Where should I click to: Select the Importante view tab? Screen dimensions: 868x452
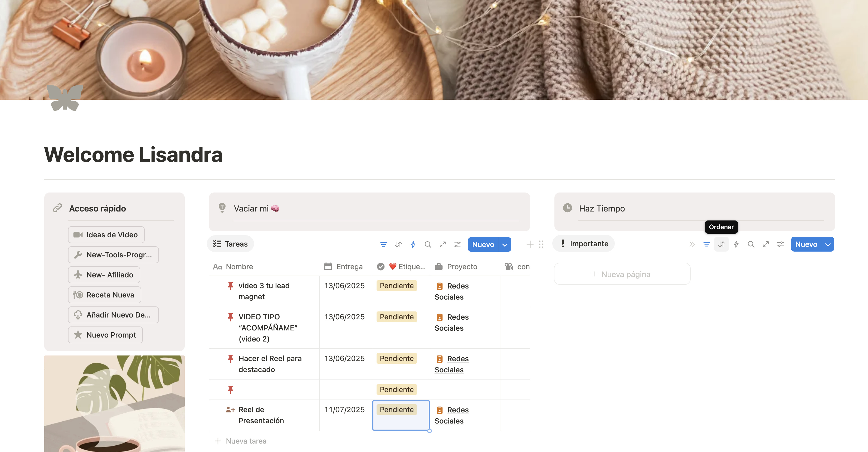pos(584,244)
